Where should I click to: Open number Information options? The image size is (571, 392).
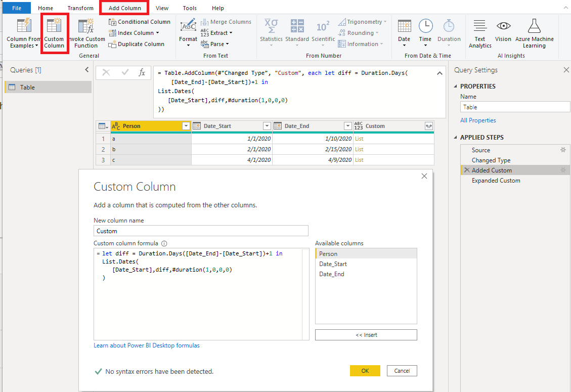pos(361,44)
